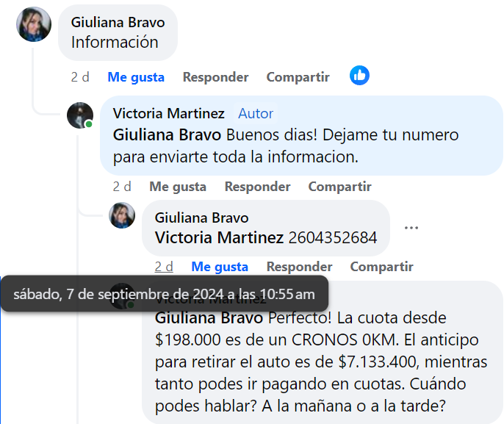
Task: Click the '2 d' timestamp under Información comment
Action: pyautogui.click(x=80, y=77)
